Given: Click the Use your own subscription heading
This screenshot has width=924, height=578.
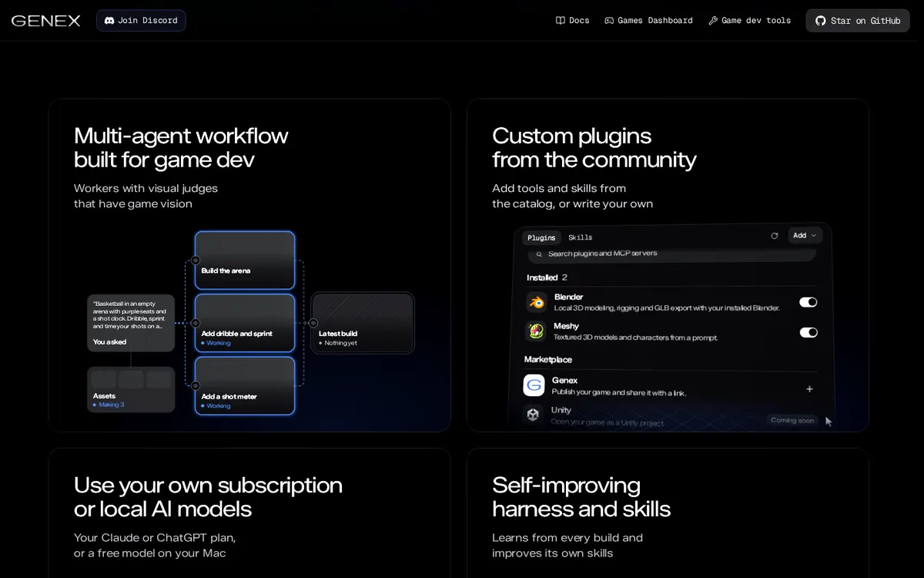Looking at the screenshot, I should (208, 497).
